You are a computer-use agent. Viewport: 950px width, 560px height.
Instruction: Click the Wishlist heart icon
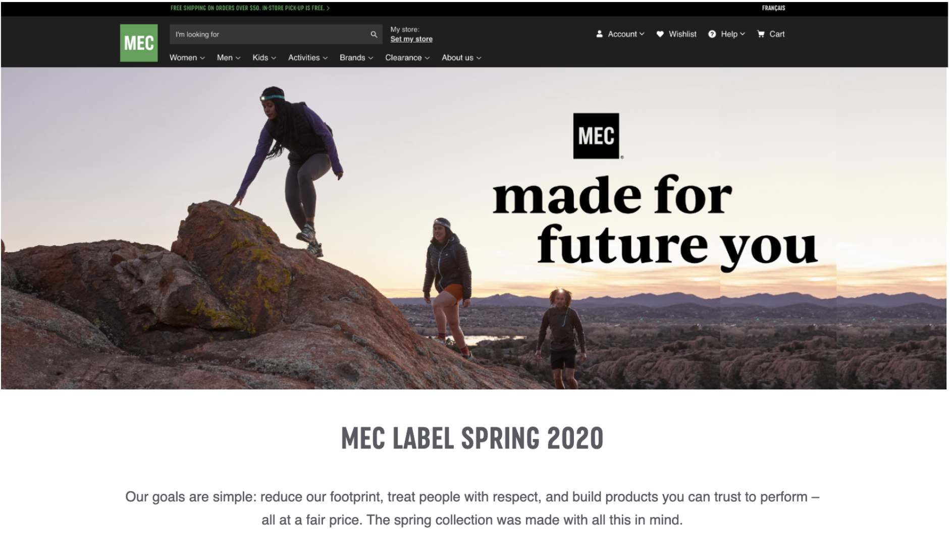pyautogui.click(x=660, y=34)
